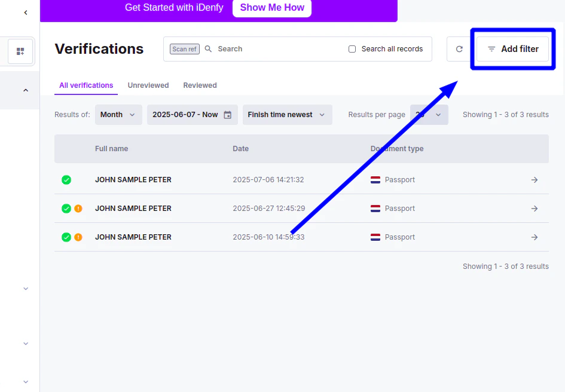Click Showing 1 - 3 results text below table
565x392 pixels.
pos(506,267)
